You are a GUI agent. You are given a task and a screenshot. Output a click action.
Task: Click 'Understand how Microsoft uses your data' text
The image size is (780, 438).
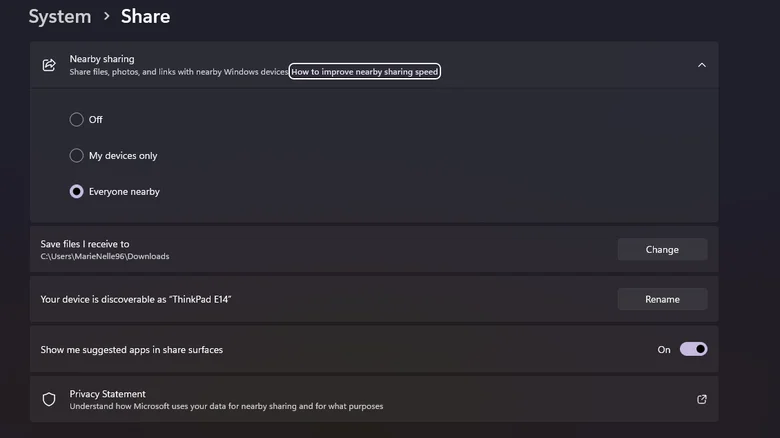[226, 406]
